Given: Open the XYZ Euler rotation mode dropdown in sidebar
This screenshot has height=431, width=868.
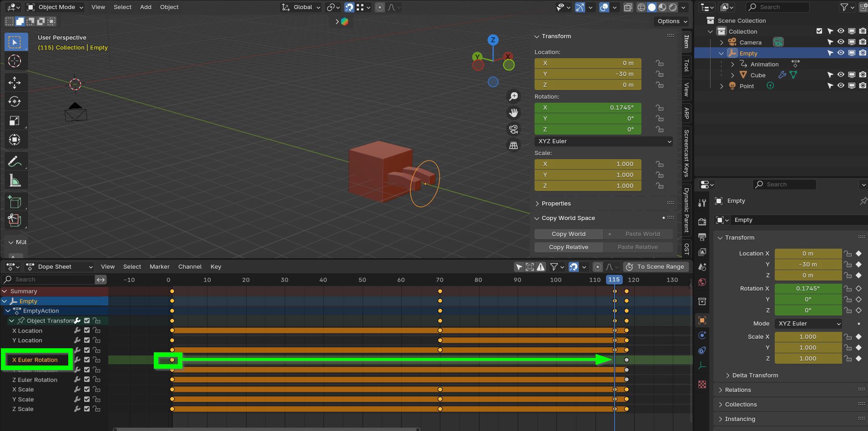Looking at the screenshot, I should (x=604, y=141).
